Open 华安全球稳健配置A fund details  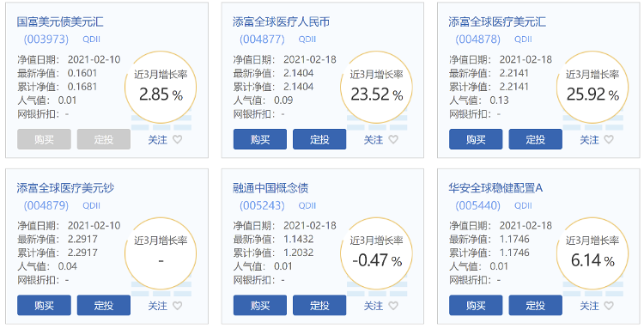pos(495,188)
